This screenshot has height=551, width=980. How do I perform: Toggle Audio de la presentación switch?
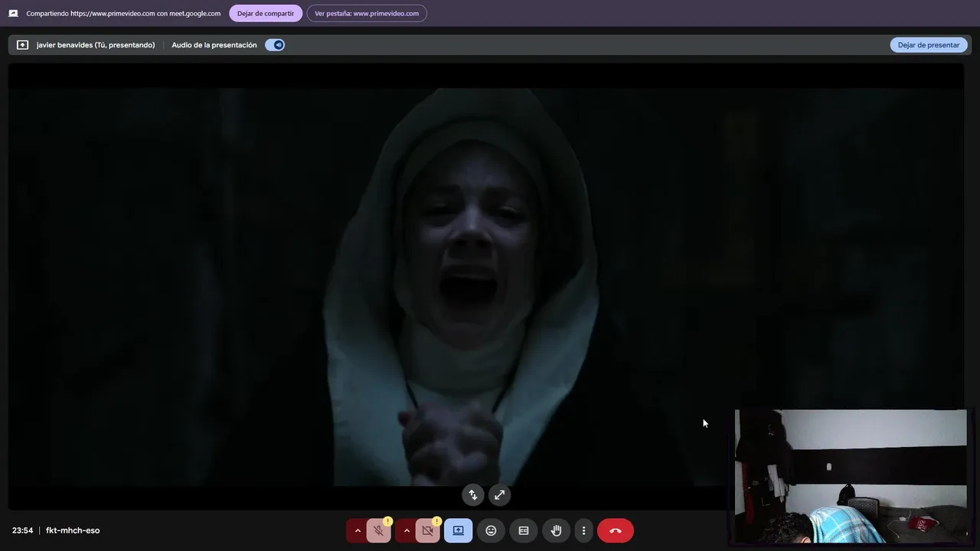click(275, 45)
